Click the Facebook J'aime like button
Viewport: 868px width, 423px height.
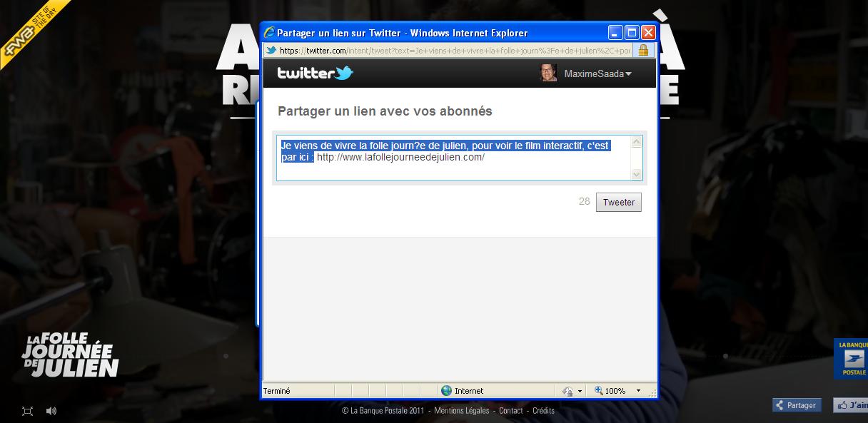pos(851,405)
